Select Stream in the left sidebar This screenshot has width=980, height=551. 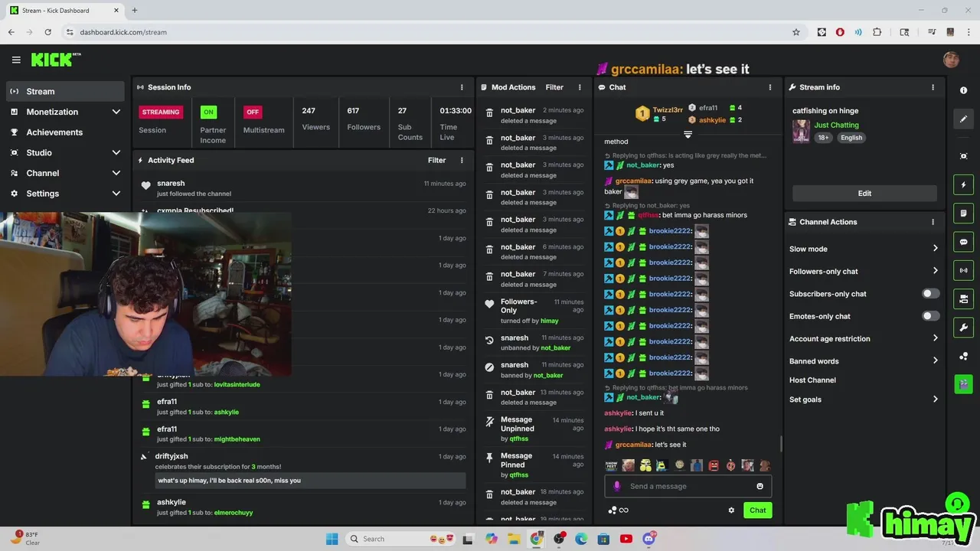65,91
